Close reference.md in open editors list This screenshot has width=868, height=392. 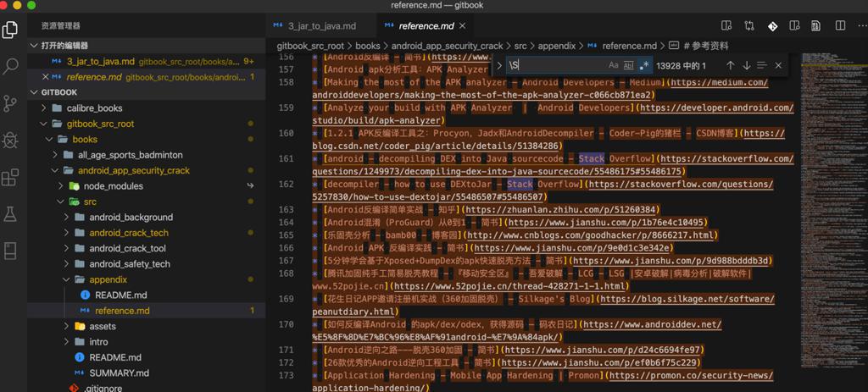coord(46,77)
